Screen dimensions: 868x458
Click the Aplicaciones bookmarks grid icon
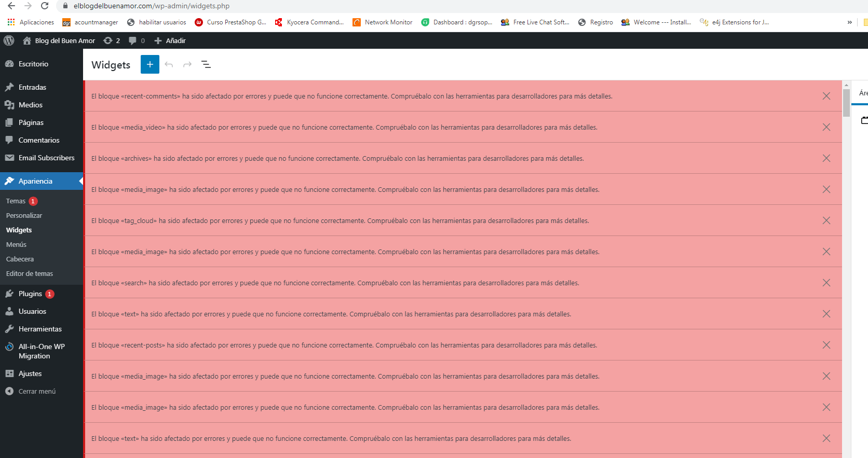(11, 22)
